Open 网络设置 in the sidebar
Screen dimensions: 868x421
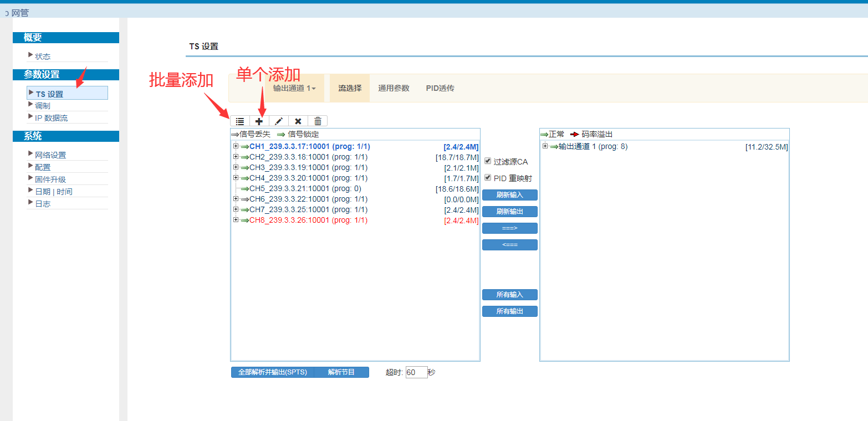tap(50, 155)
